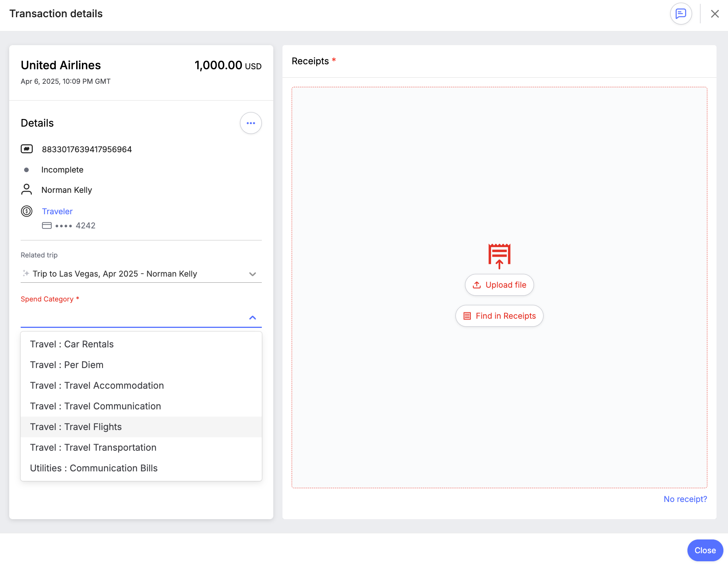The width and height of the screenshot is (728, 567).
Task: Open the No receipt? link
Action: pos(685,499)
